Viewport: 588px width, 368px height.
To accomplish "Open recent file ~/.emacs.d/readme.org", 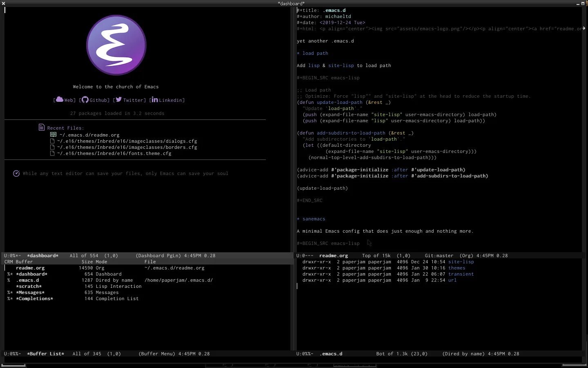I will [89, 135].
